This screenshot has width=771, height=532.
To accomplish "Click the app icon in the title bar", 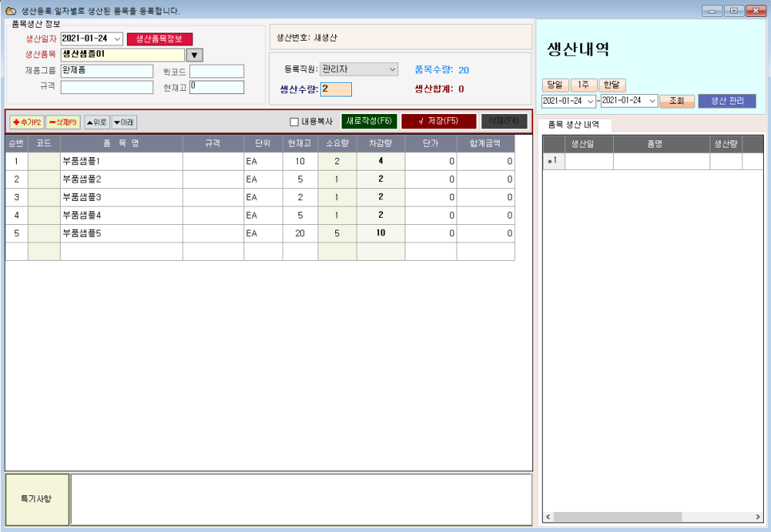I will point(10,11).
